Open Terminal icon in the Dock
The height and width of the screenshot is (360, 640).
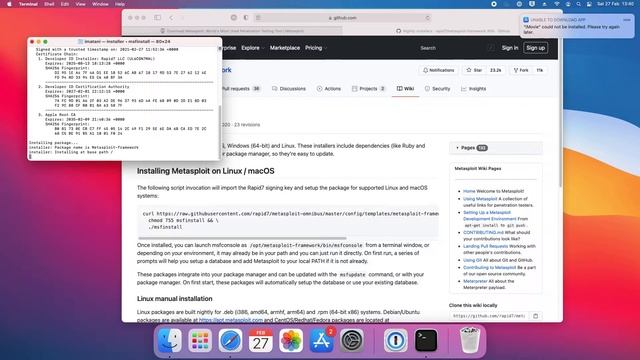point(426,340)
